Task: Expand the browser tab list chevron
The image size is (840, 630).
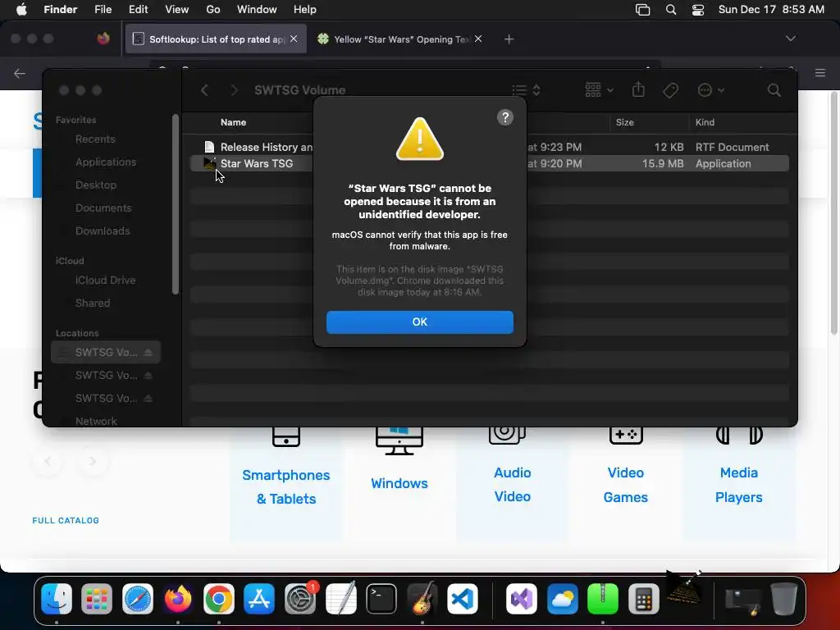Action: 790,39
